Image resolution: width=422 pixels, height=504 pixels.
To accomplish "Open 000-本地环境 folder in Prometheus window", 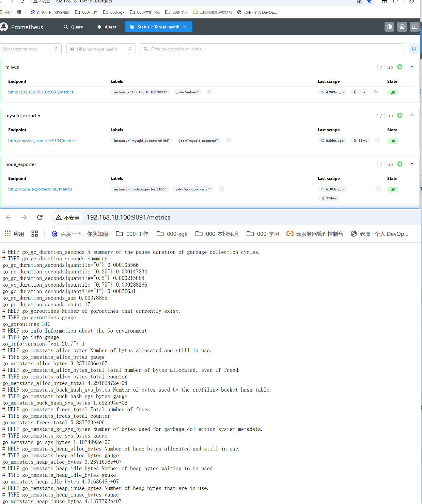I will [145, 12].
